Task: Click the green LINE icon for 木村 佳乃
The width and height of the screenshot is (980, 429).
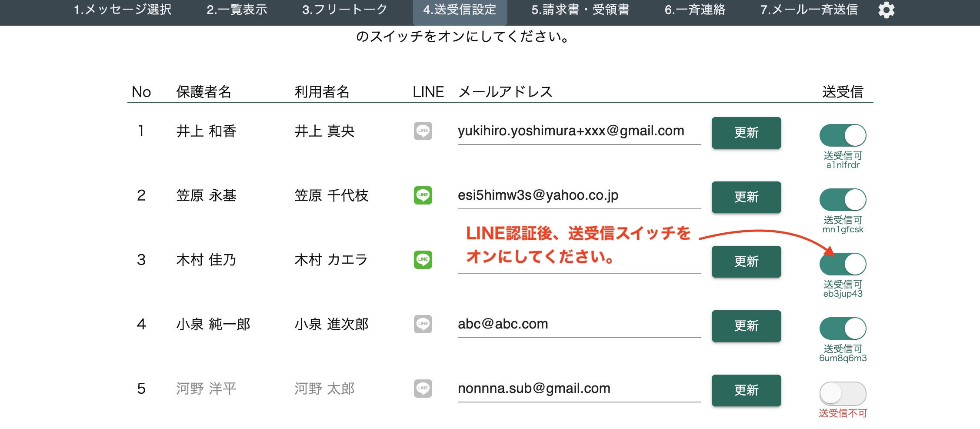Action: click(423, 260)
